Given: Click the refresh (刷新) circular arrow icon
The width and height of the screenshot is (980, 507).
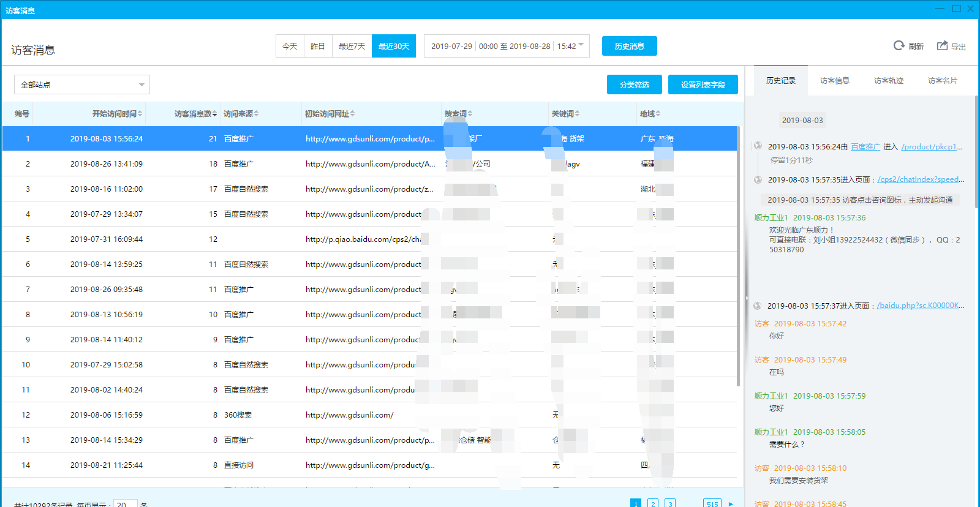Looking at the screenshot, I should tap(899, 45).
